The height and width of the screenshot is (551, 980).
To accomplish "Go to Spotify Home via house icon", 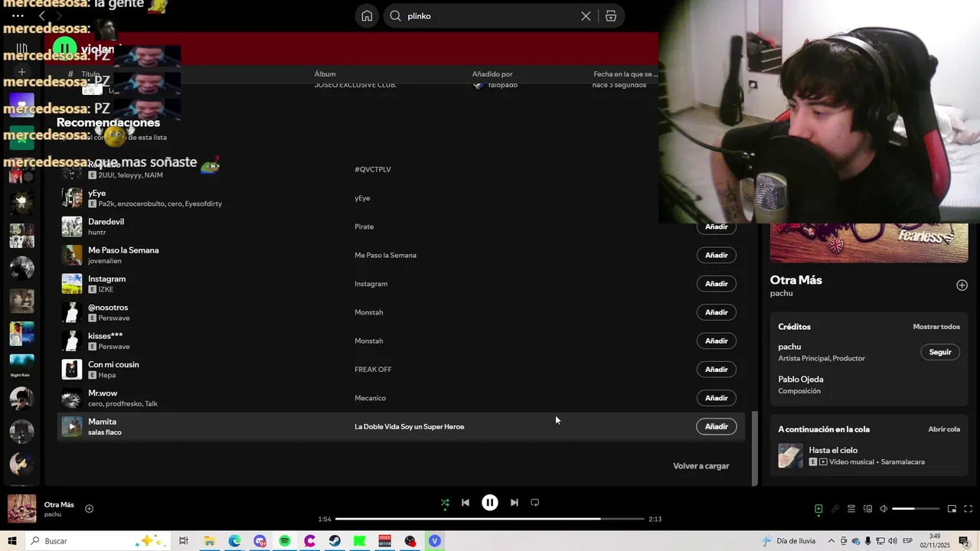I will point(367,16).
